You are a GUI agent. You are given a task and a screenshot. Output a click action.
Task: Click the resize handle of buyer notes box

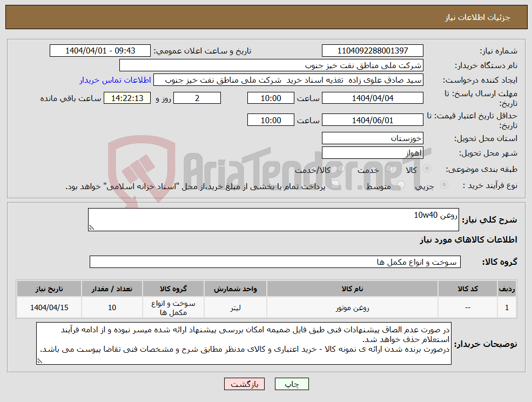coord(39,361)
